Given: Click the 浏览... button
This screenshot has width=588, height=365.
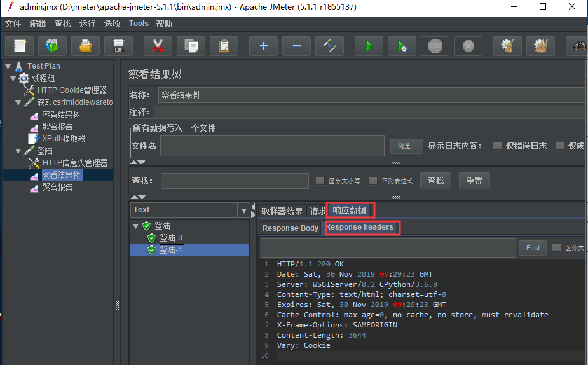Looking at the screenshot, I should pyautogui.click(x=407, y=146).
